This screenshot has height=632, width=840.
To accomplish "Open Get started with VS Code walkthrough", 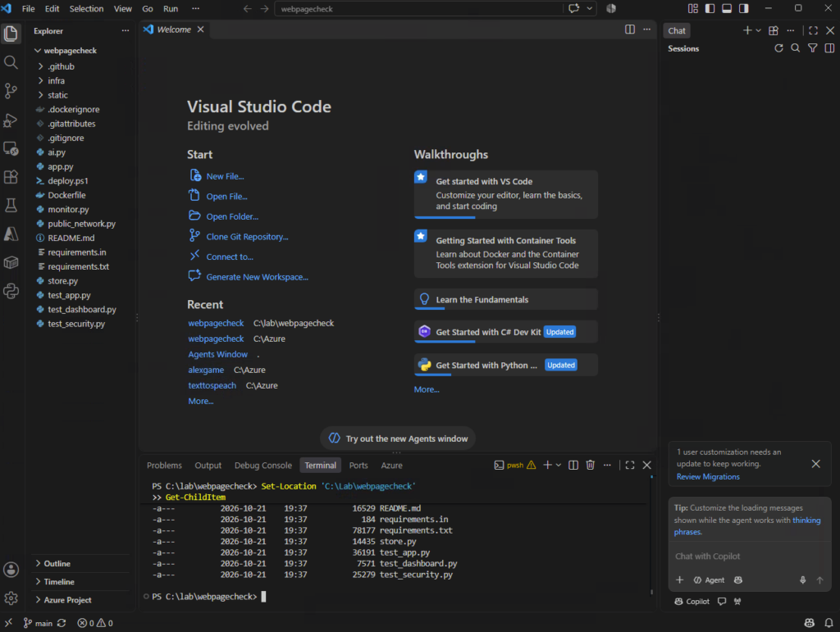I will (505, 194).
